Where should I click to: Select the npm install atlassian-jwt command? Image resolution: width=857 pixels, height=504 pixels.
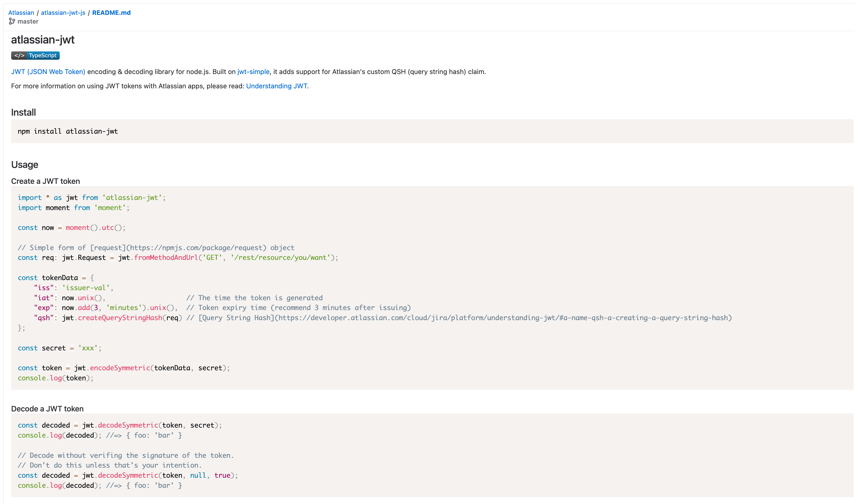(x=68, y=131)
